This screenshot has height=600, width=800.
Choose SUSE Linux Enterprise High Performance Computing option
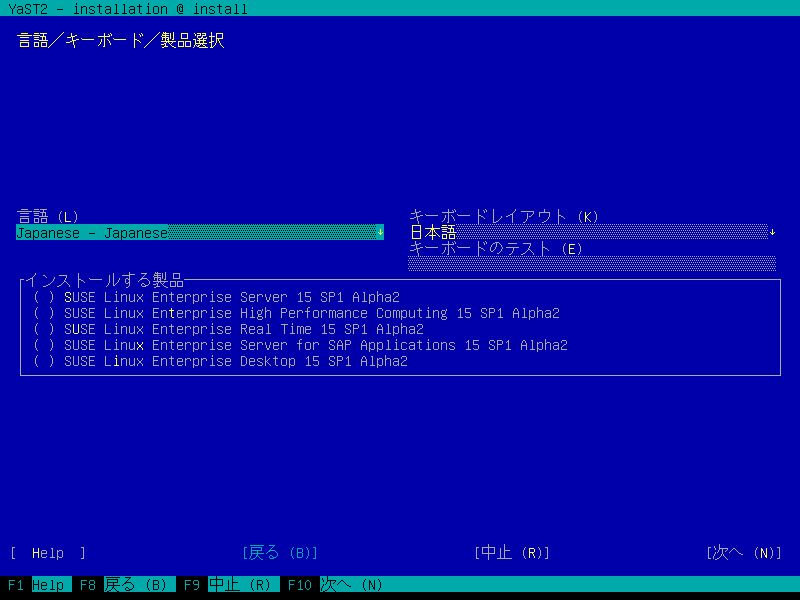(44, 313)
